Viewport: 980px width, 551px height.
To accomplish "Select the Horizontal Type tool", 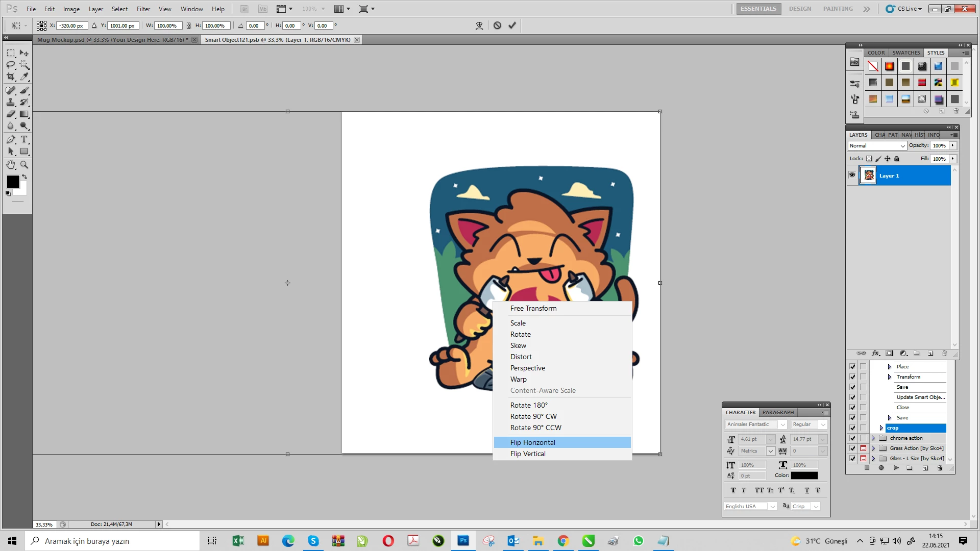I will click(x=24, y=139).
